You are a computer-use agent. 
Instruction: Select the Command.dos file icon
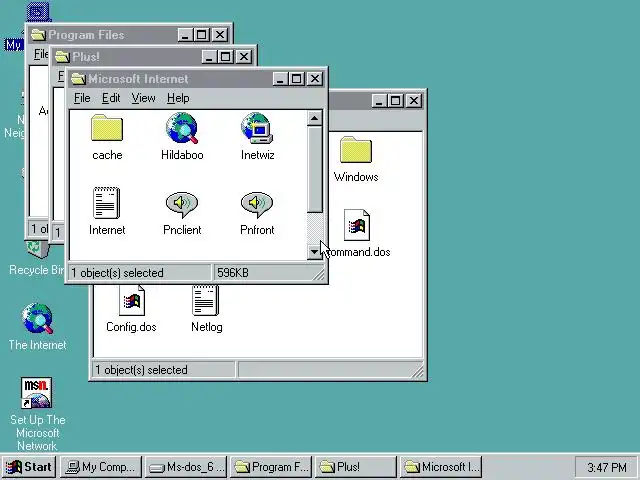click(x=357, y=225)
